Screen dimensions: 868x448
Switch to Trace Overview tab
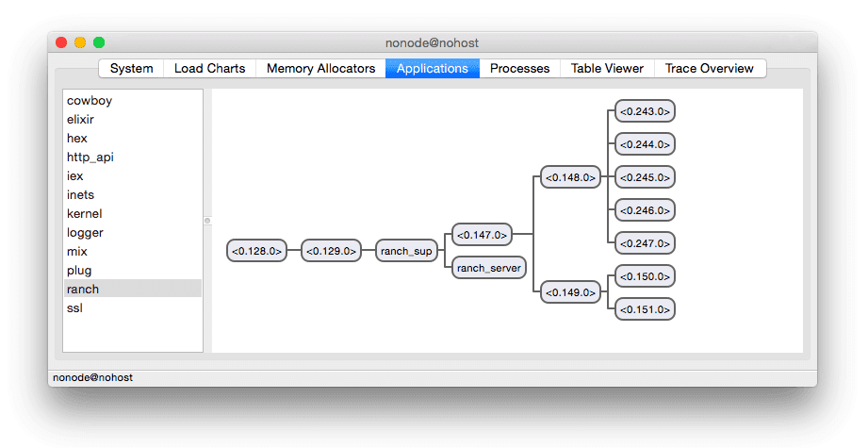point(709,69)
